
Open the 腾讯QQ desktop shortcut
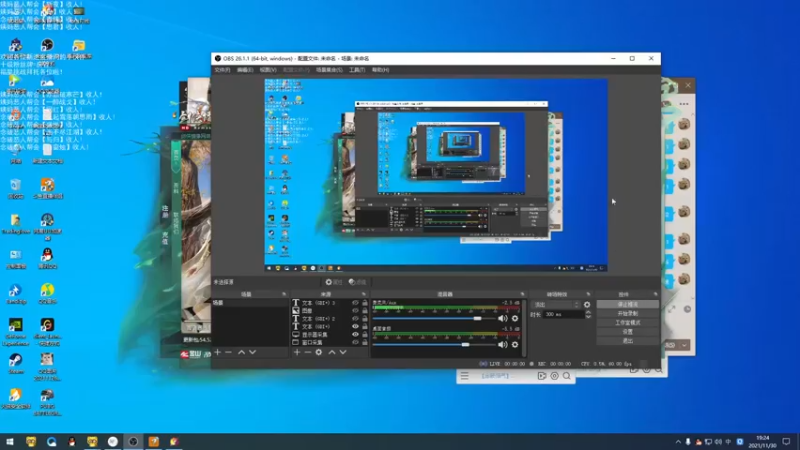point(47,258)
